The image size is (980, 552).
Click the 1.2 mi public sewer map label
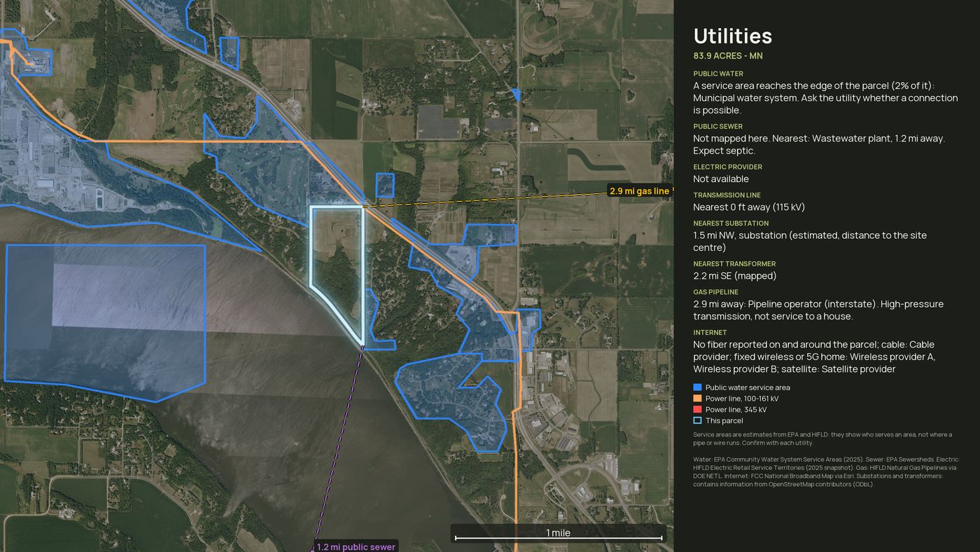(356, 546)
